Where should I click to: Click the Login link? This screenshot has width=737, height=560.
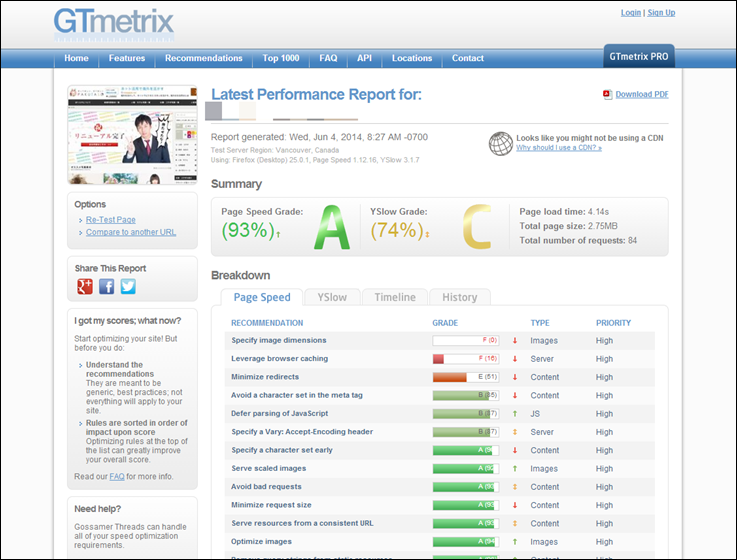coord(631,13)
